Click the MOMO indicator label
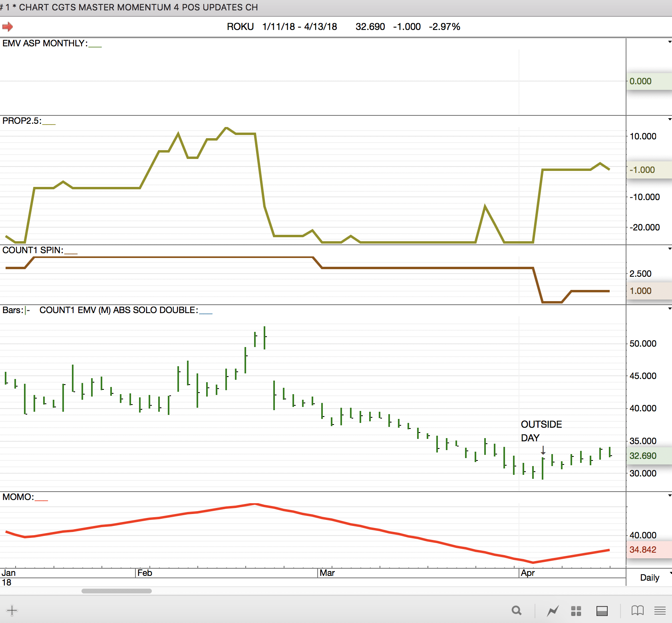The image size is (672, 623). 18,497
